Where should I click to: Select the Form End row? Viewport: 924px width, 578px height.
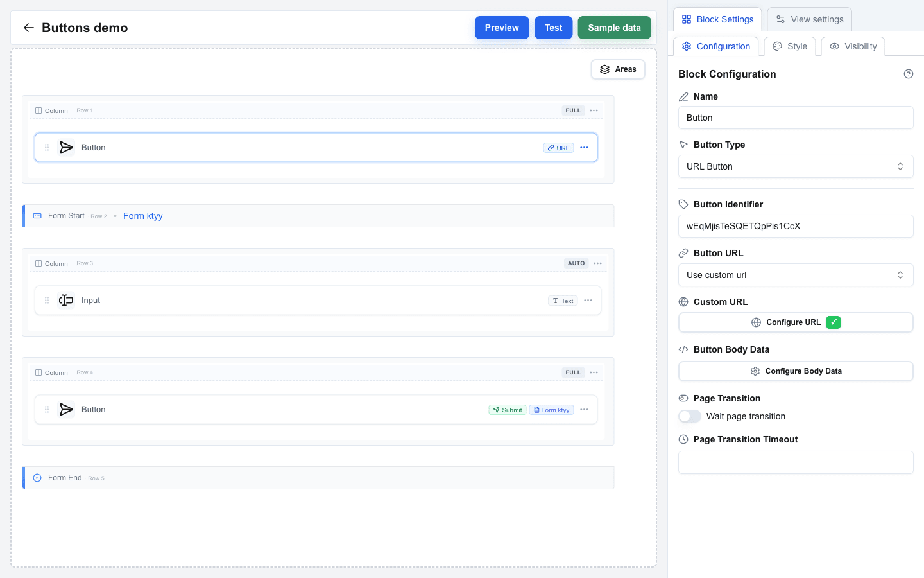[x=318, y=478]
